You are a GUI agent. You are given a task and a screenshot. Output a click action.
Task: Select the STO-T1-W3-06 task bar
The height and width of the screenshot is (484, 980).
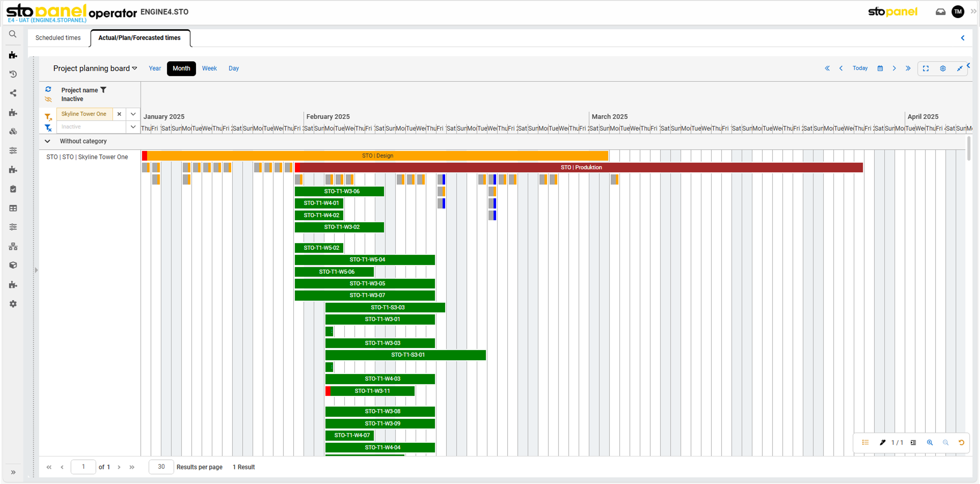(x=339, y=192)
